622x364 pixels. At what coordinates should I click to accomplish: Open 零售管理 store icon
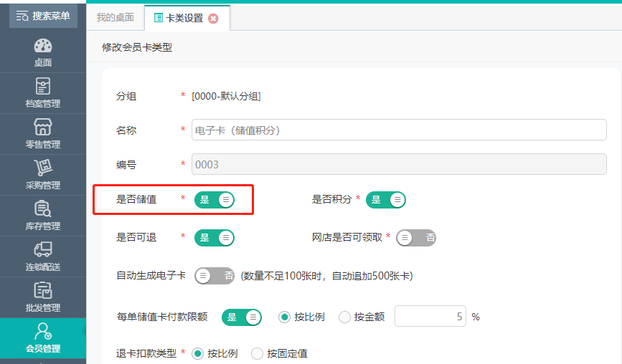43,127
